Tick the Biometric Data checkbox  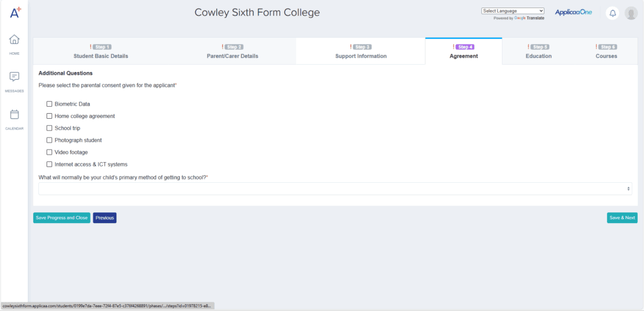click(50, 104)
